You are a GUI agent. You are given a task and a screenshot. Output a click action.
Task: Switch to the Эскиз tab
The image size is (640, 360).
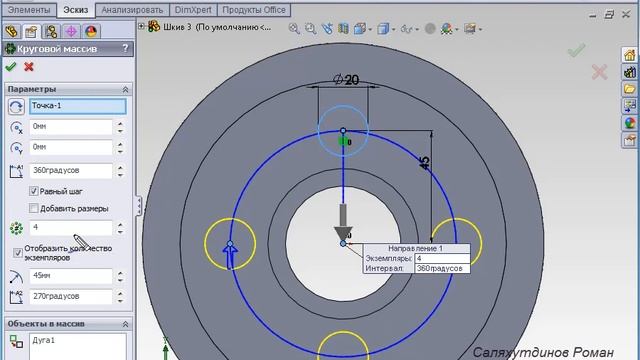76,10
